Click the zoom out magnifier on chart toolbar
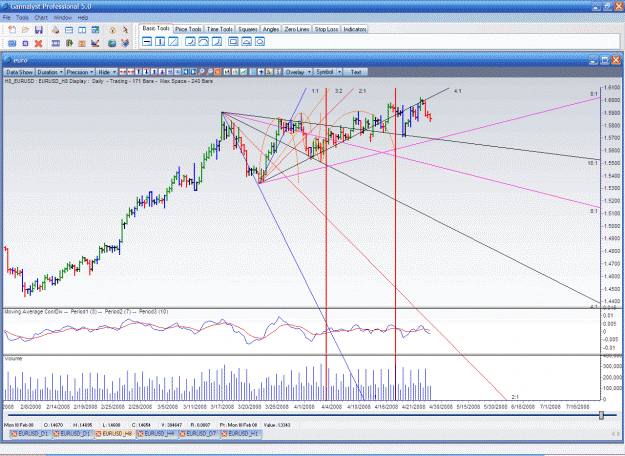The image size is (625, 456). (x=210, y=72)
